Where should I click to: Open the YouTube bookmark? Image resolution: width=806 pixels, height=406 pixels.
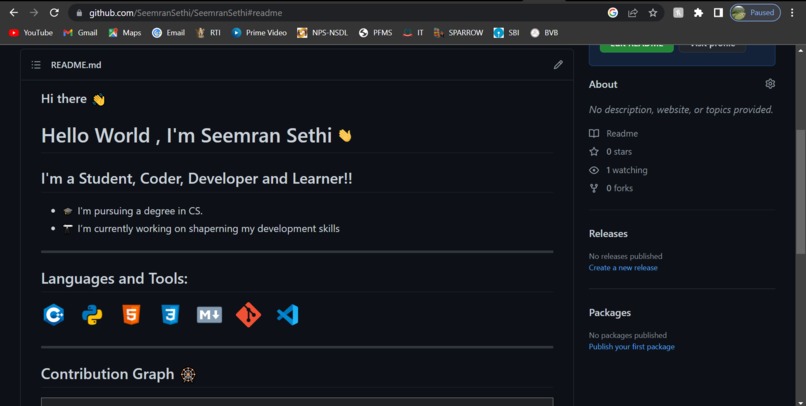(x=31, y=32)
